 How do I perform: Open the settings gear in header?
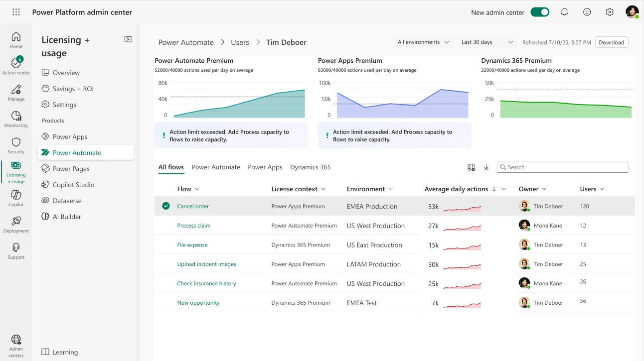[x=610, y=12]
